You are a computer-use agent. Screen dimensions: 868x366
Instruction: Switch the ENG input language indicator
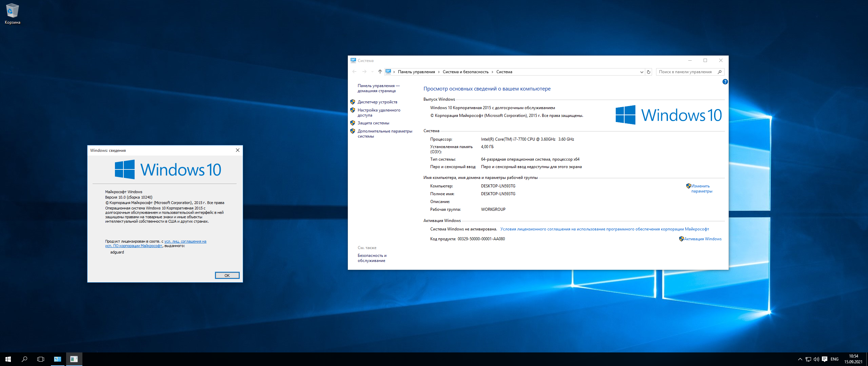pos(834,359)
